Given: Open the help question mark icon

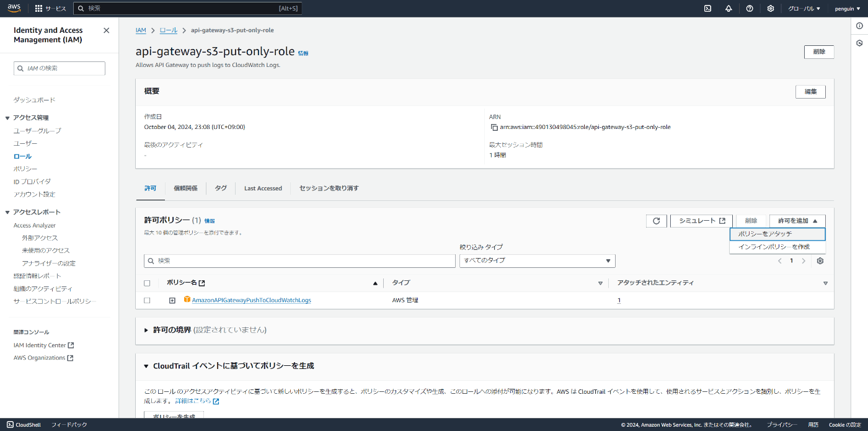Looking at the screenshot, I should pyautogui.click(x=750, y=9).
